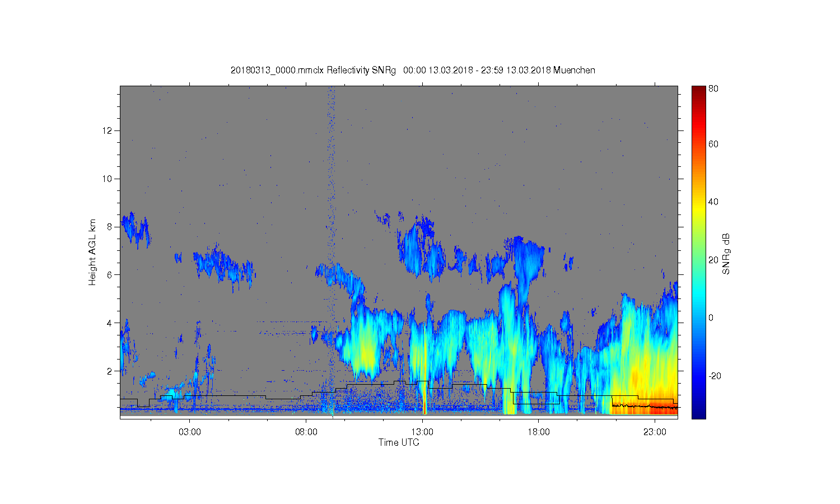Click the 'Height AGL km' axis label
840x504 pixels.
(92, 252)
